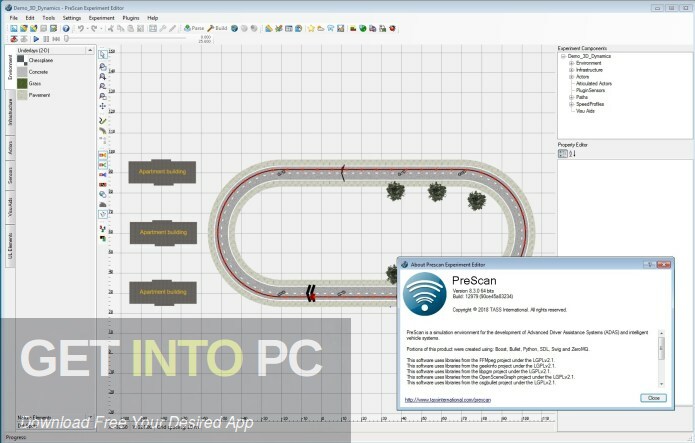This screenshot has height=443, width=695.
Task: Select Visu Aids in the tree
Action: [585, 111]
